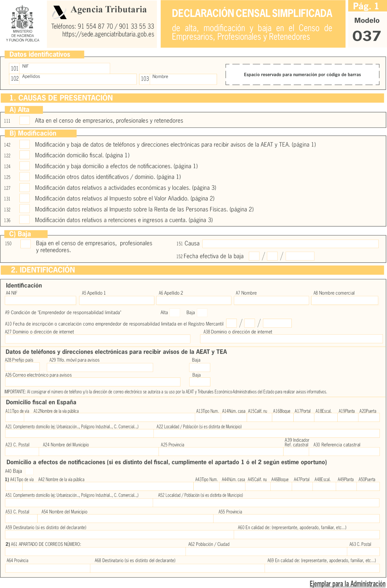The image size is (387, 588).
Task: Click the A24 Nombre del Municipio field
Action: point(99,451)
